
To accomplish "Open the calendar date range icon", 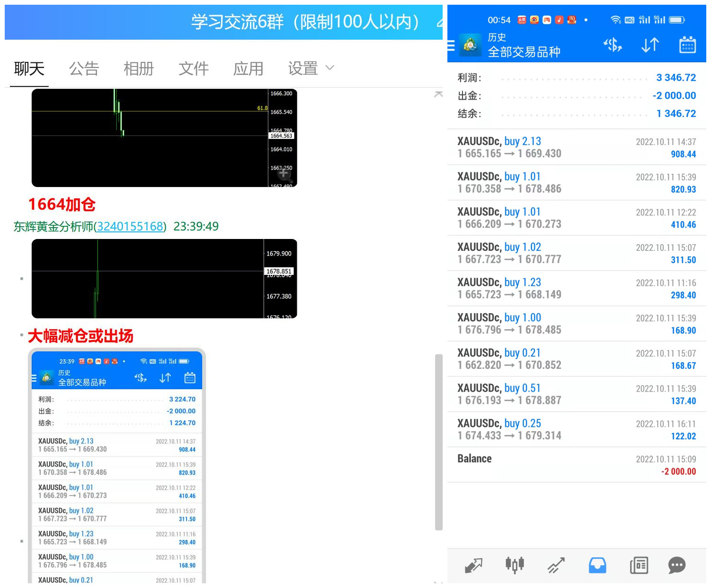I will 687,45.
